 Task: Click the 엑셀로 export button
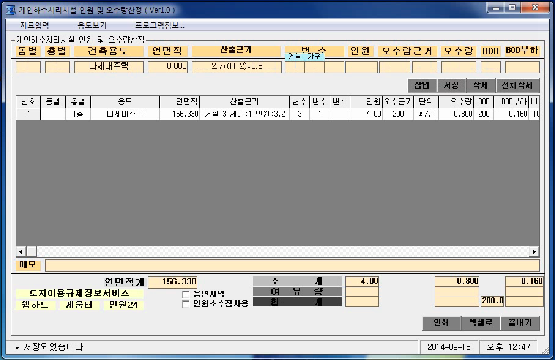click(x=481, y=323)
